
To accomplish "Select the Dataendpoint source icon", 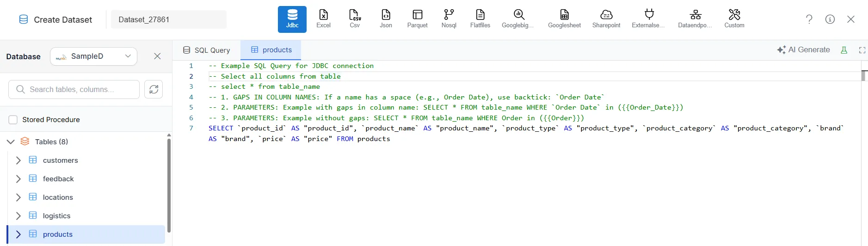I will (x=695, y=19).
